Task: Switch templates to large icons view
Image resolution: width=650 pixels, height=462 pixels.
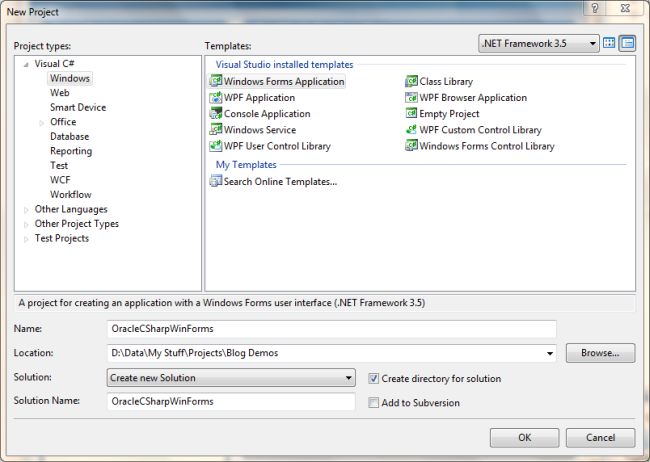Action: click(609, 43)
